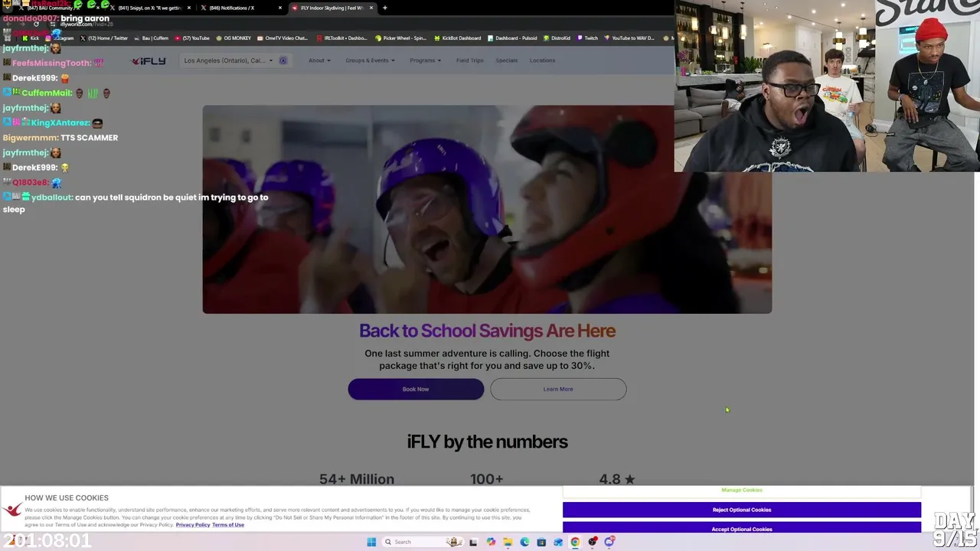Expand the Groups & Events menu
Image resolution: width=980 pixels, height=551 pixels.
(x=370, y=60)
